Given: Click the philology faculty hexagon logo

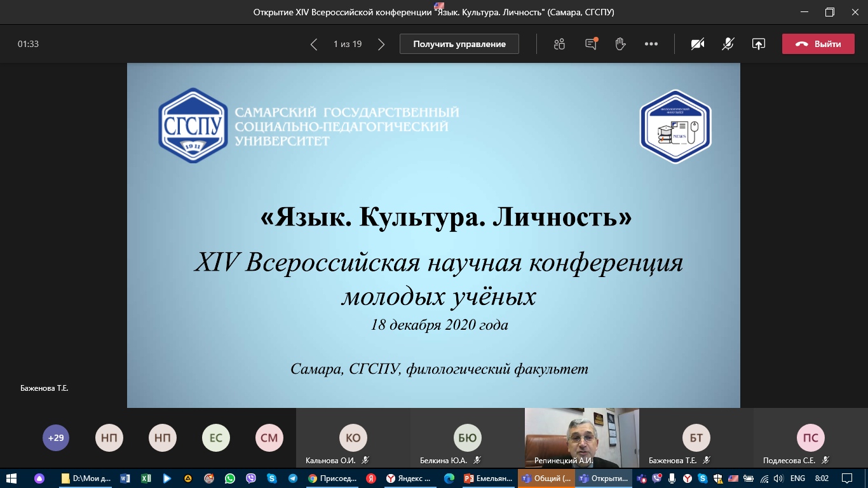Looking at the screenshot, I should pyautogui.click(x=675, y=126).
